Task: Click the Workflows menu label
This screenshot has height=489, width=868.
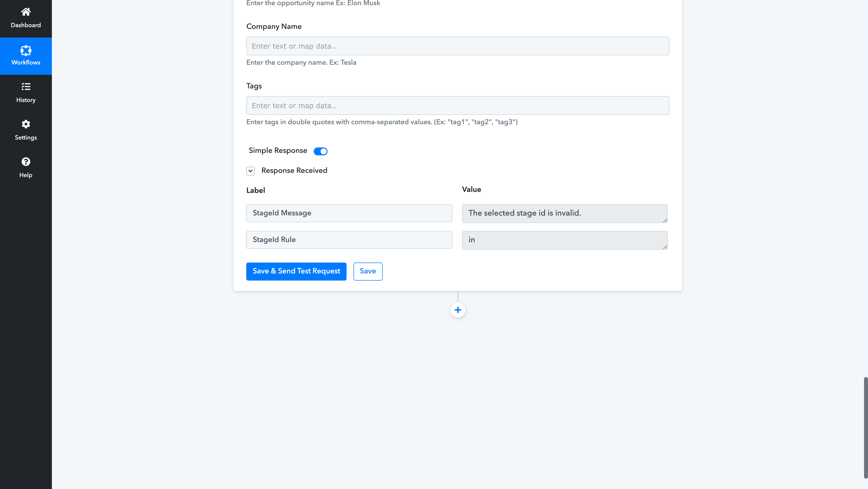Action: [26, 62]
